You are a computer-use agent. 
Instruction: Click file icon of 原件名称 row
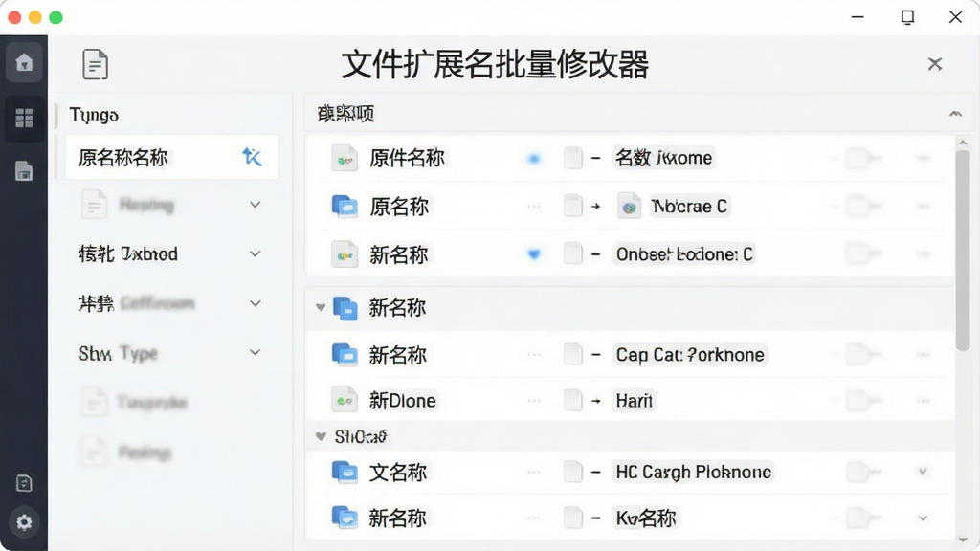pyautogui.click(x=345, y=158)
